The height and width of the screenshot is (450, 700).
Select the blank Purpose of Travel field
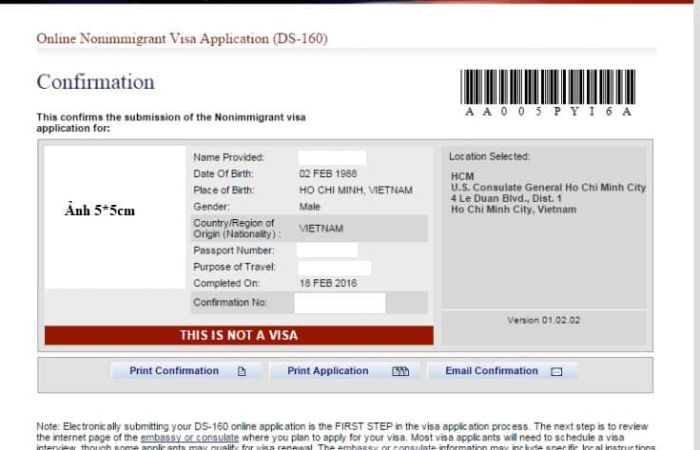point(334,268)
